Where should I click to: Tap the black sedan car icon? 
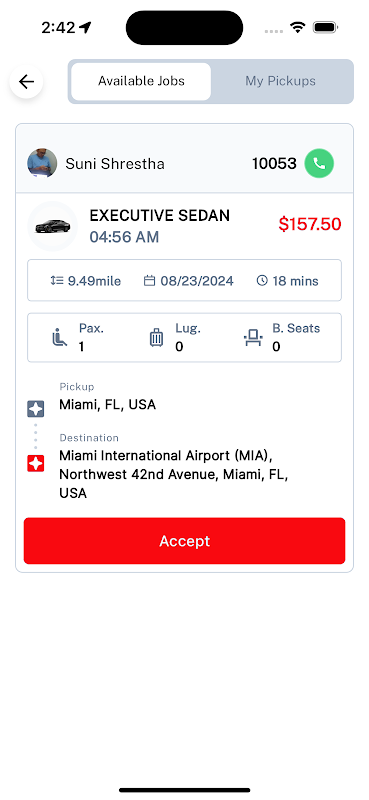coord(52,226)
